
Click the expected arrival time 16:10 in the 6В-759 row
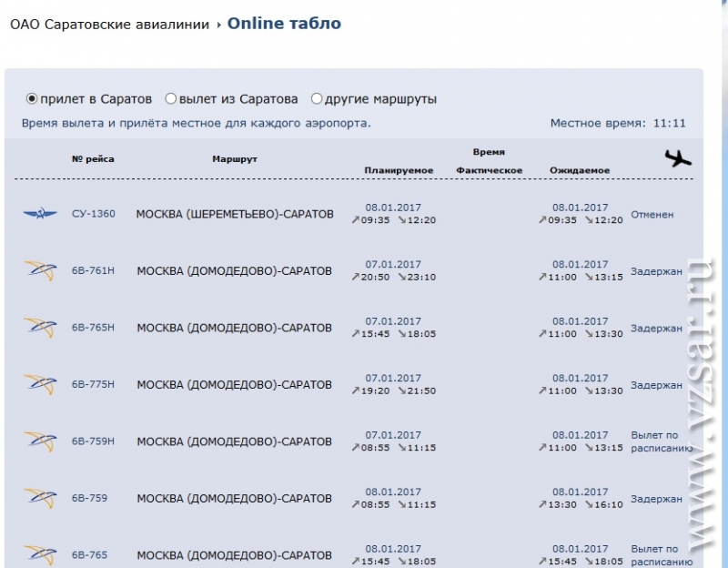pyautogui.click(x=608, y=504)
